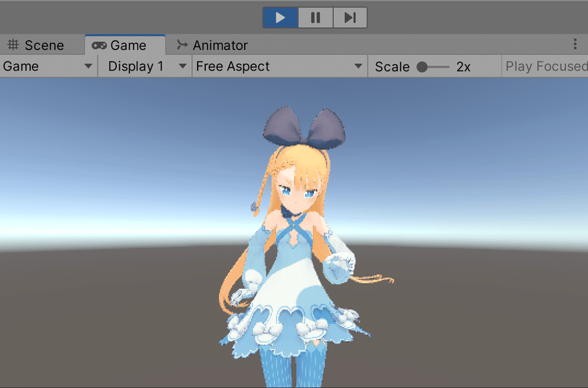Open the panel's three-dot options menu
This screenshot has height=388, width=588.
[x=575, y=44]
